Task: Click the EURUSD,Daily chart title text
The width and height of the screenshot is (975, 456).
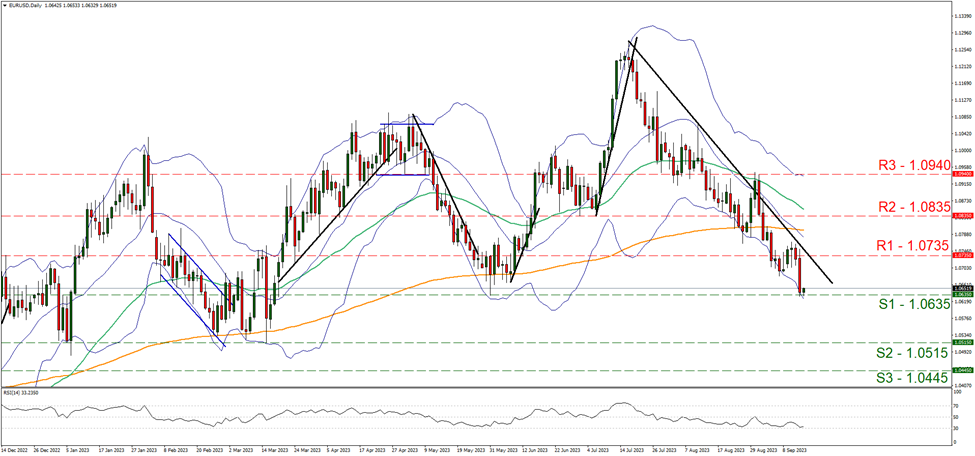Action: (x=35, y=5)
